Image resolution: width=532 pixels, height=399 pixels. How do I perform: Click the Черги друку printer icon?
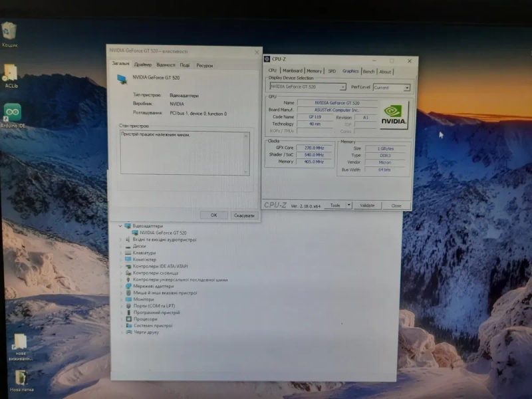(129, 332)
